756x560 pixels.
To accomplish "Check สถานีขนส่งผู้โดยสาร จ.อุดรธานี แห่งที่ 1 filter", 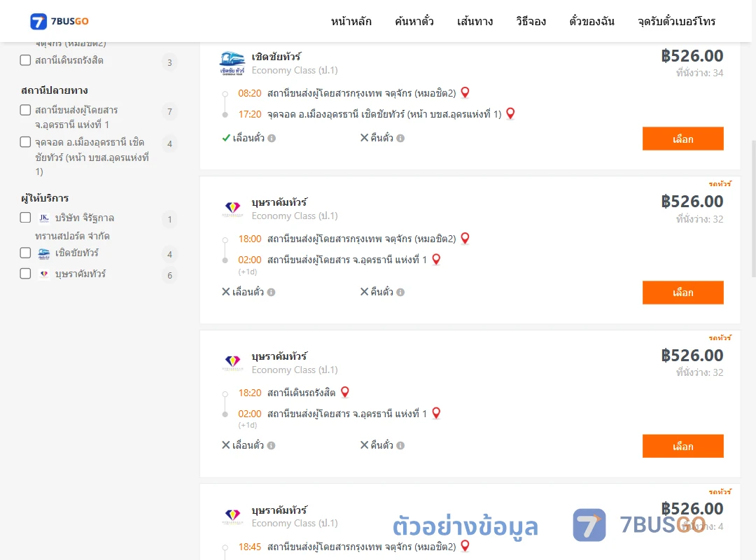I will pos(26,110).
